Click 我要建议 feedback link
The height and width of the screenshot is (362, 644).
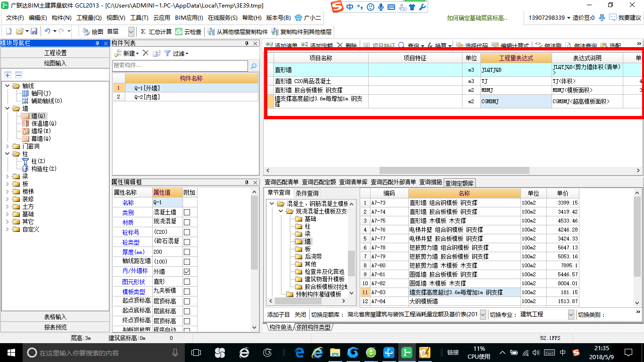tap(625, 18)
